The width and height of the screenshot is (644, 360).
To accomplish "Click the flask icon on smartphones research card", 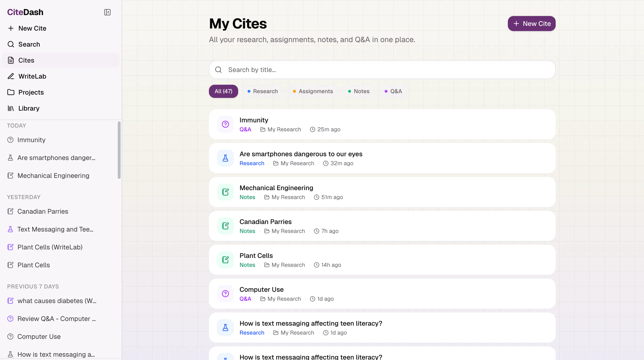I will click(x=225, y=158).
